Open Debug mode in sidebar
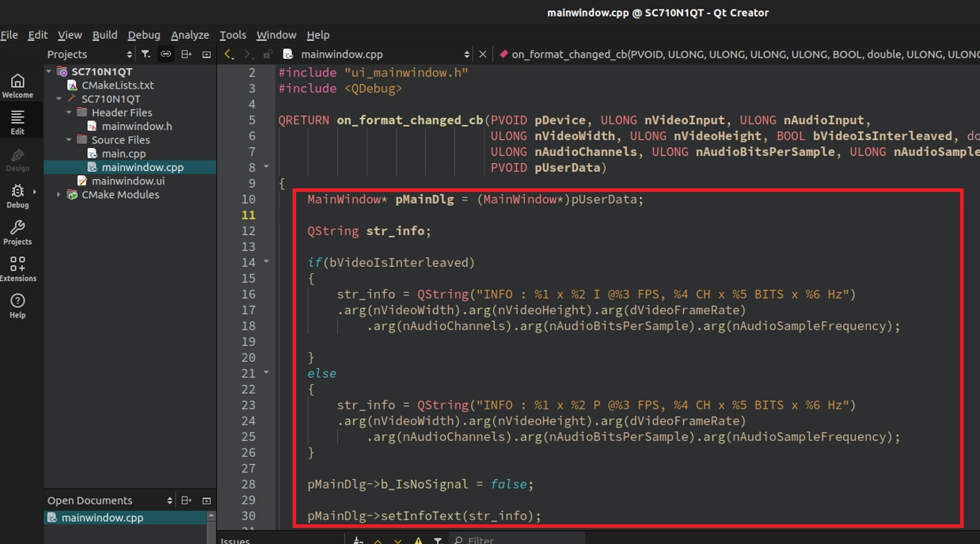Viewport: 980px width, 544px height. [17, 196]
